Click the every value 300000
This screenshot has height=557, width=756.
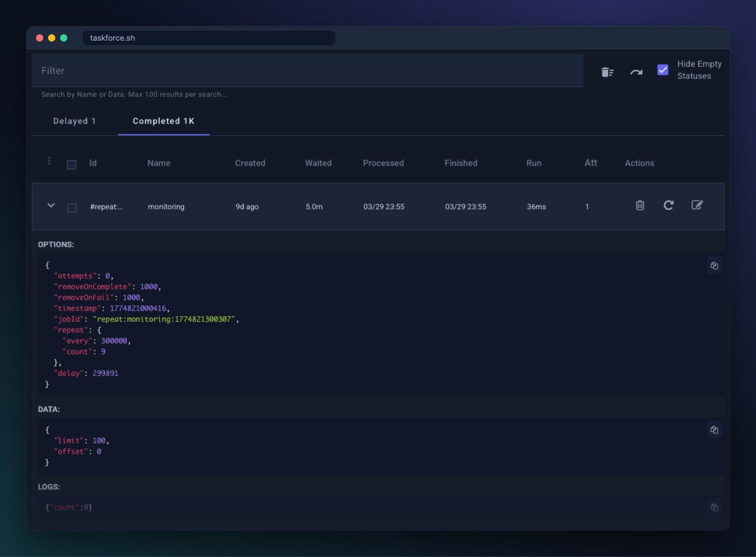114,341
